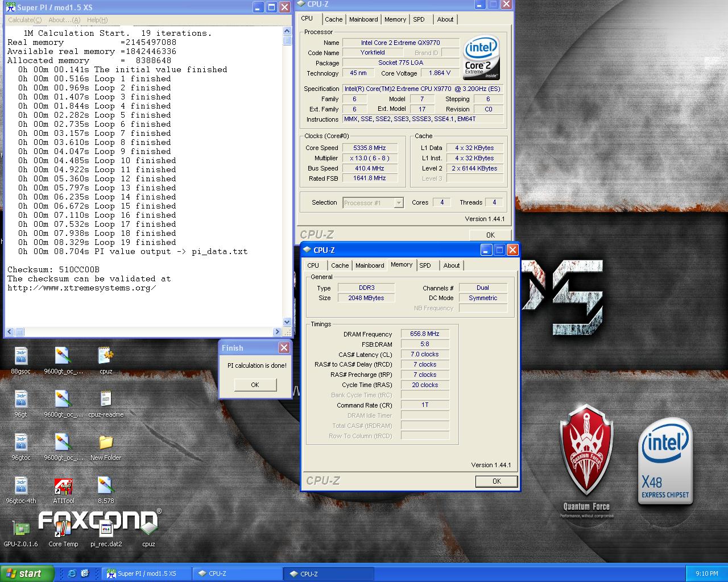Image resolution: width=728 pixels, height=582 pixels.
Task: Open the 8.578 image file icon
Action: [106, 490]
